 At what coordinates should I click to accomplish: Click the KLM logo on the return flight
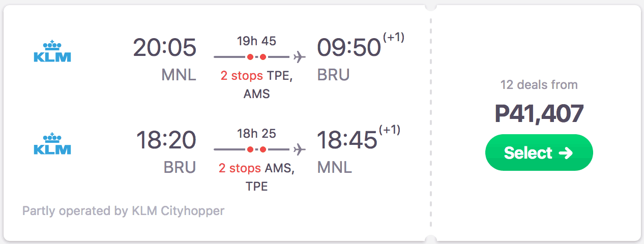[52, 144]
